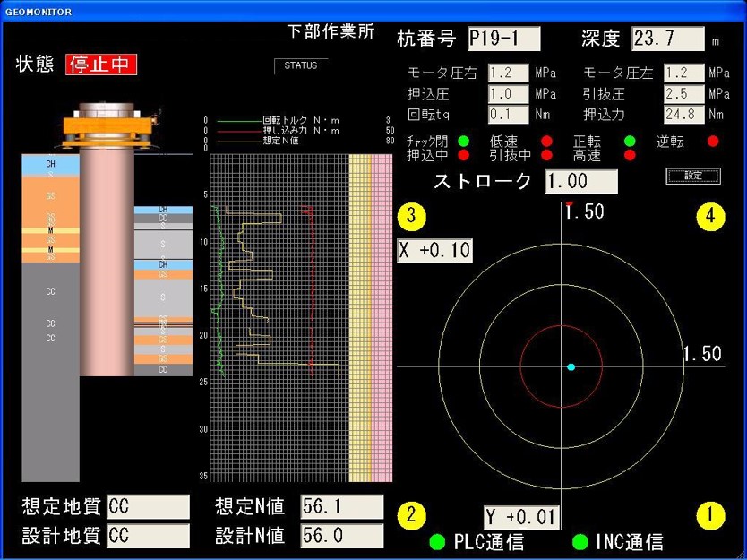The height and width of the screenshot is (560, 747).
Task: Click the 回転tq value 0.1 field
Action: [x=509, y=115]
